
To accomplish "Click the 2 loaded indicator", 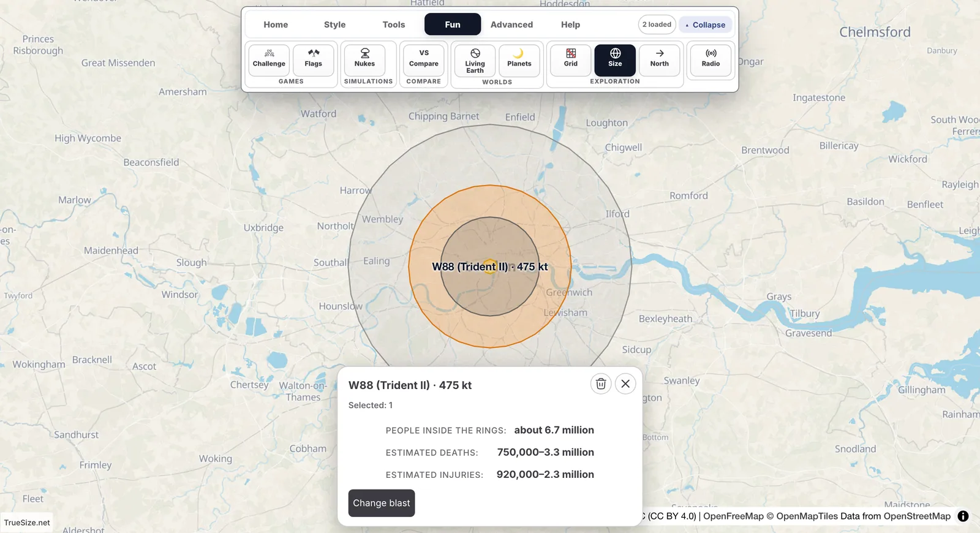I will pos(657,25).
